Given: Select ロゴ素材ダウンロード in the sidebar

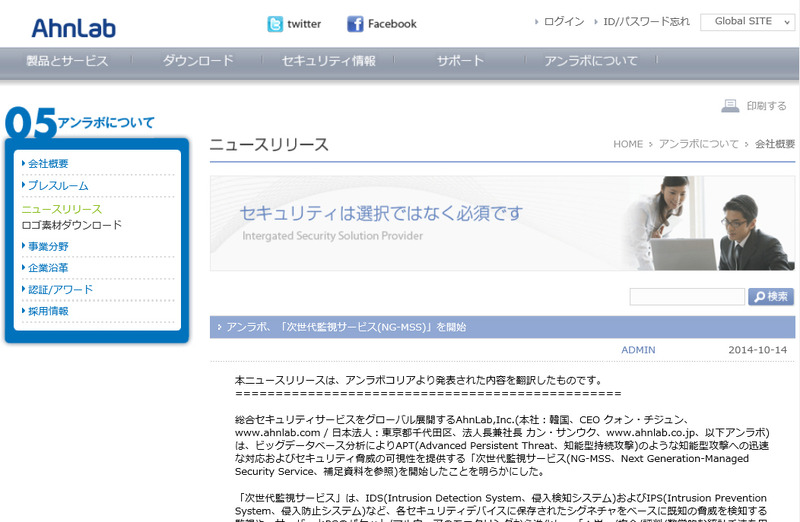Looking at the screenshot, I should tap(71, 225).
